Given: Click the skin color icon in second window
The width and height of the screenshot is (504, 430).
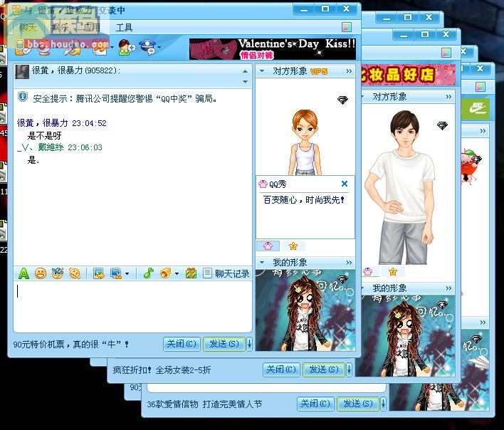Looking at the screenshot, I should coord(446,53).
